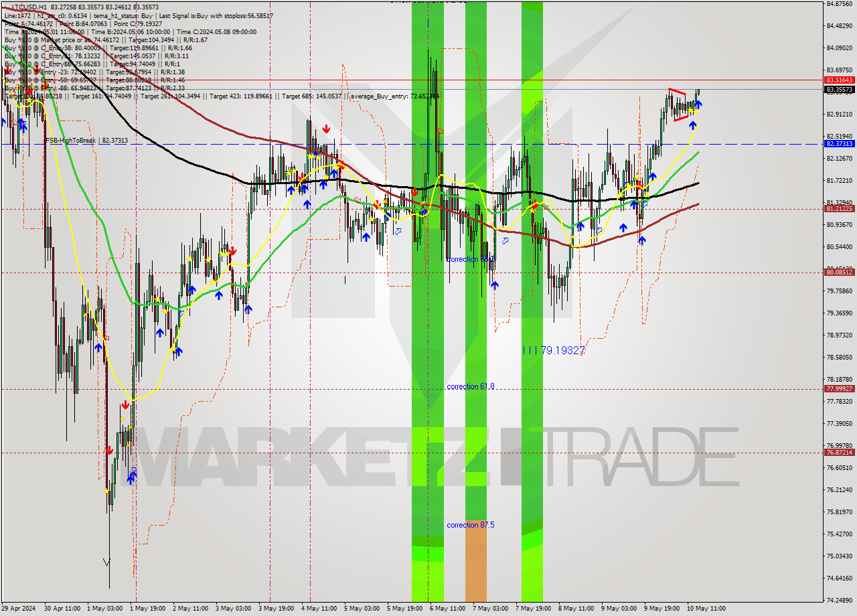
Task: Click the 84.09020 price axis label
Action: pos(840,48)
